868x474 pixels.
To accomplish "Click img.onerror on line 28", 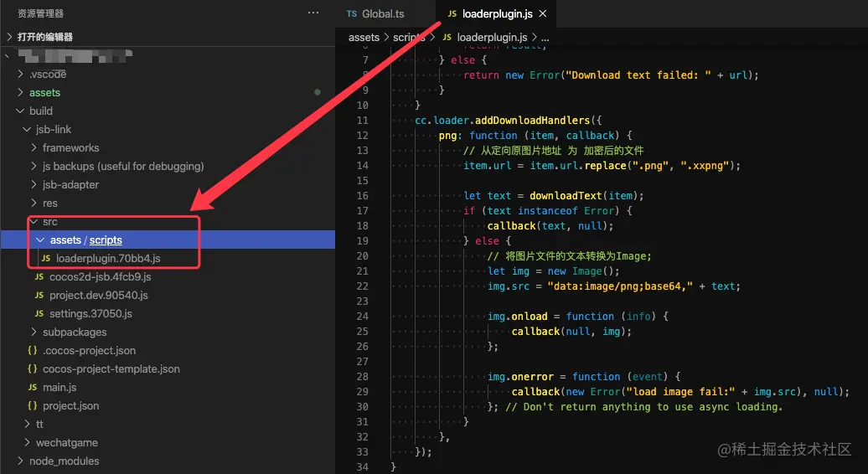I will pyautogui.click(x=520, y=377).
